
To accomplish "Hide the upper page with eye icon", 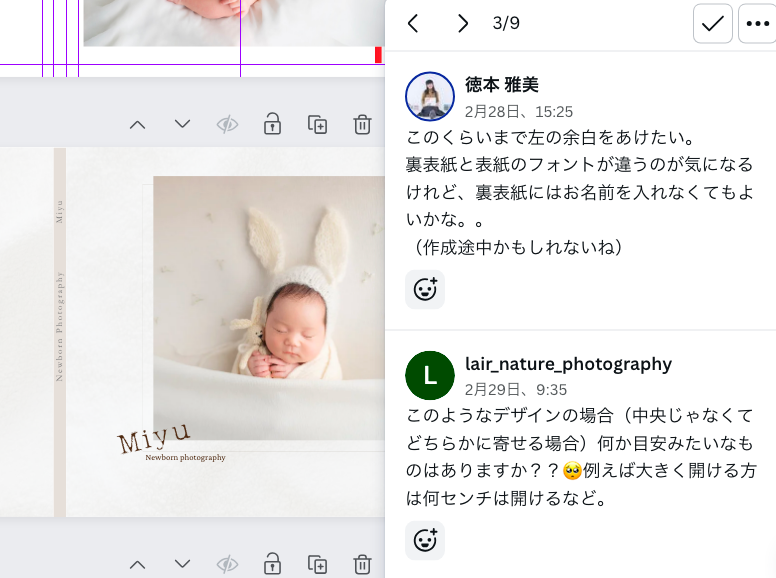I will click(227, 124).
